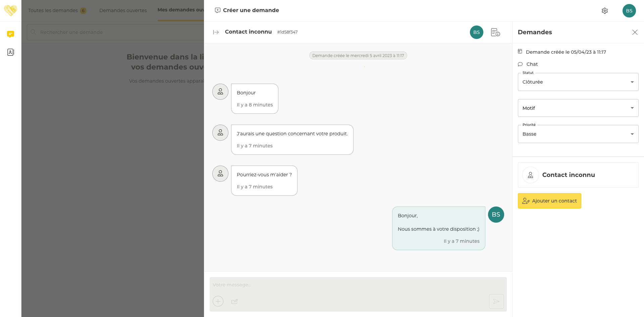Switch to Demandes ouvertes tab
Viewport: 644px width, 317px height.
(x=123, y=10)
